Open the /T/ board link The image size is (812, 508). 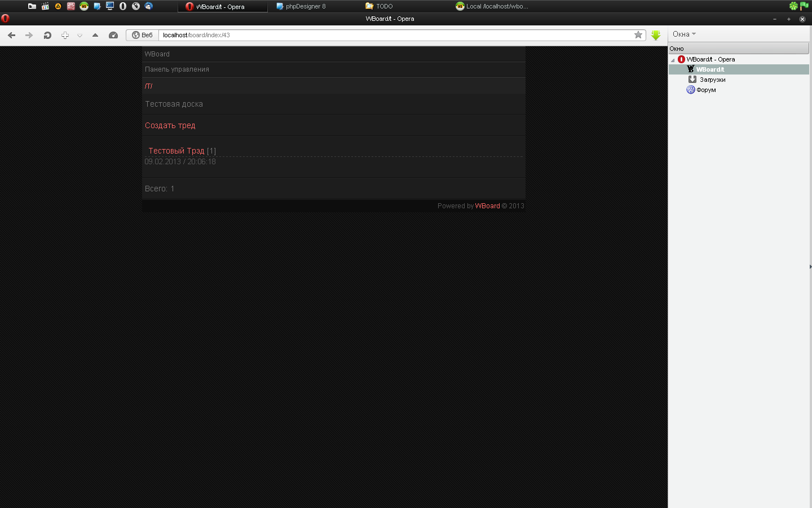149,86
